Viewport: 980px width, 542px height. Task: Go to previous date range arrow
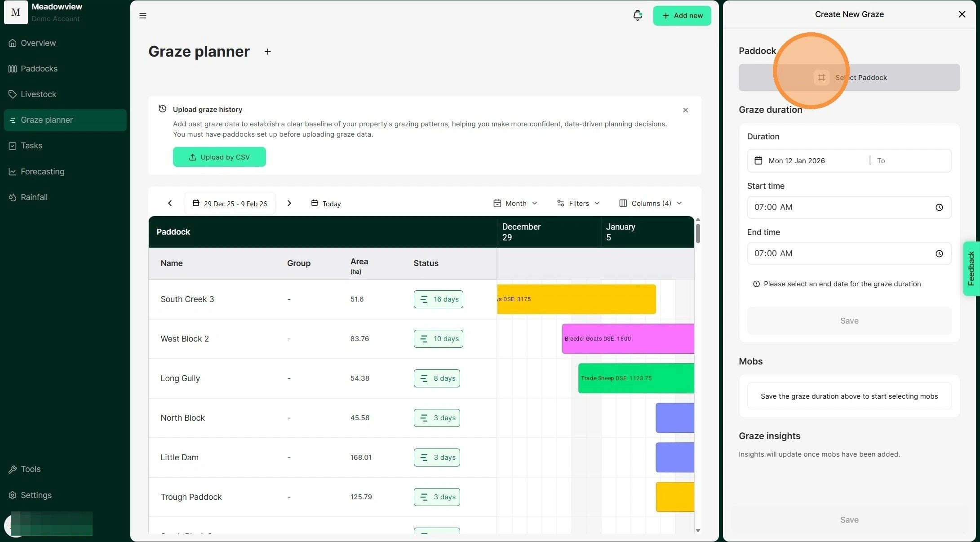tap(170, 203)
